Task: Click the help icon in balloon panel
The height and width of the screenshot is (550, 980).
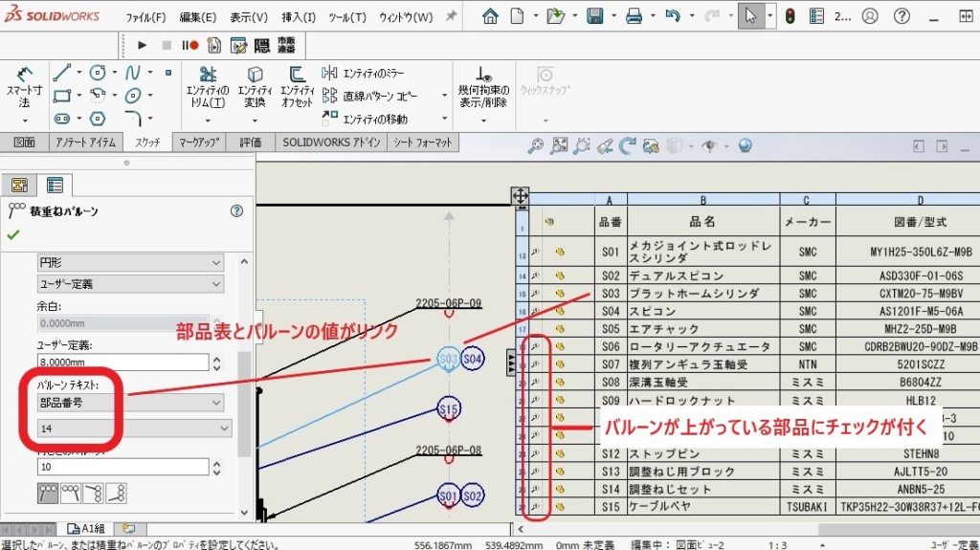Action: tap(236, 210)
